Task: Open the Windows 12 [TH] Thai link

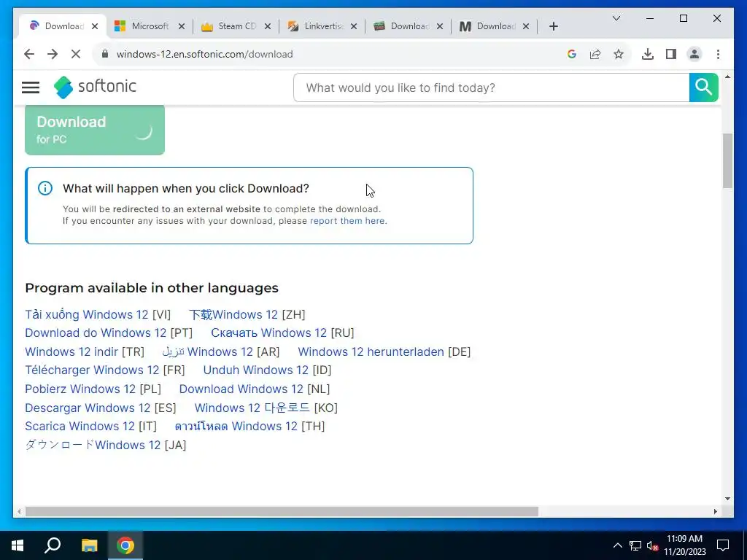Action: click(x=236, y=426)
